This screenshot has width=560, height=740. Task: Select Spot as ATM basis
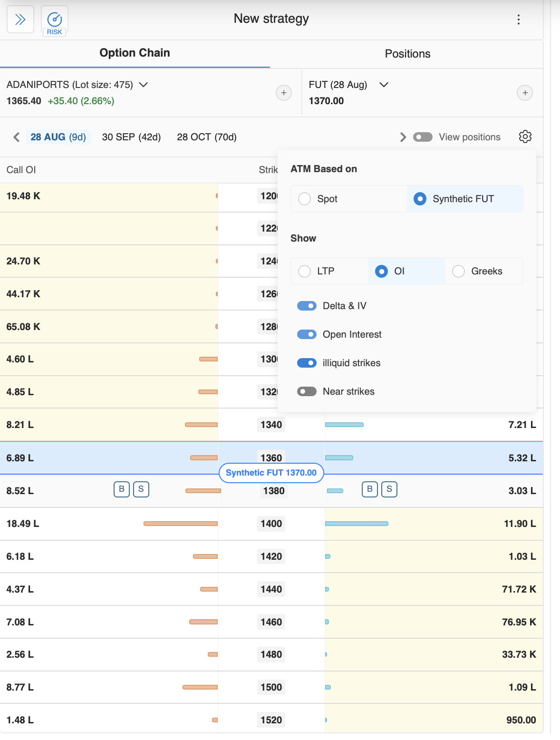tap(305, 199)
